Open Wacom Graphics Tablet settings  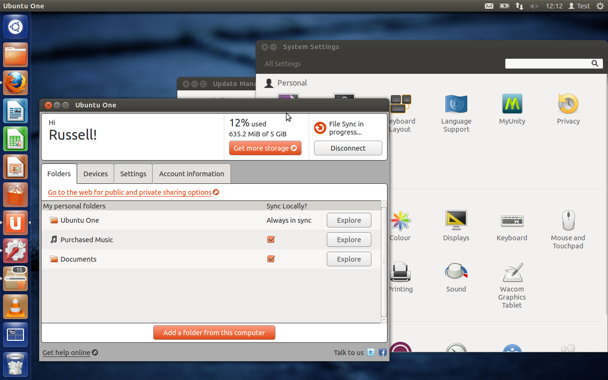pos(512,285)
